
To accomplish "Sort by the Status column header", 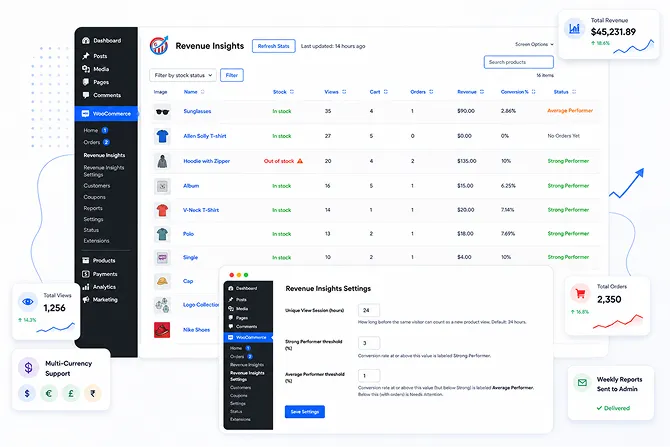I will [565, 92].
